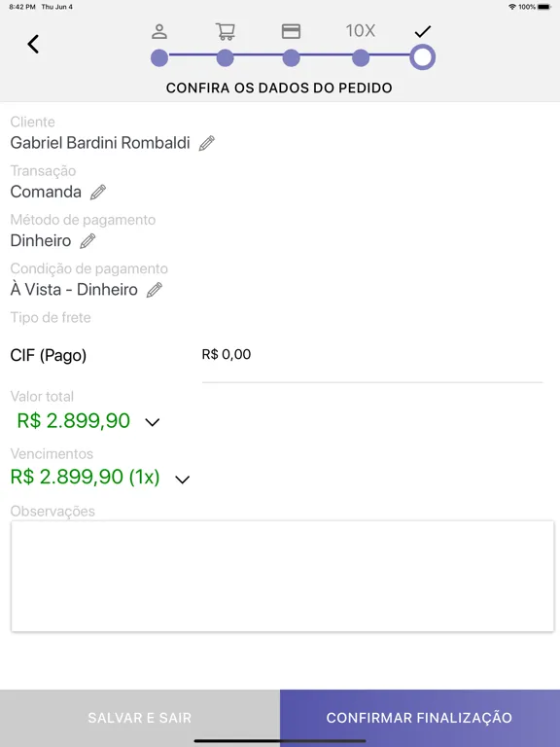Screen dimensions: 560x747
Task: Edit the Comanda transaction pencil icon
Action: click(x=98, y=192)
